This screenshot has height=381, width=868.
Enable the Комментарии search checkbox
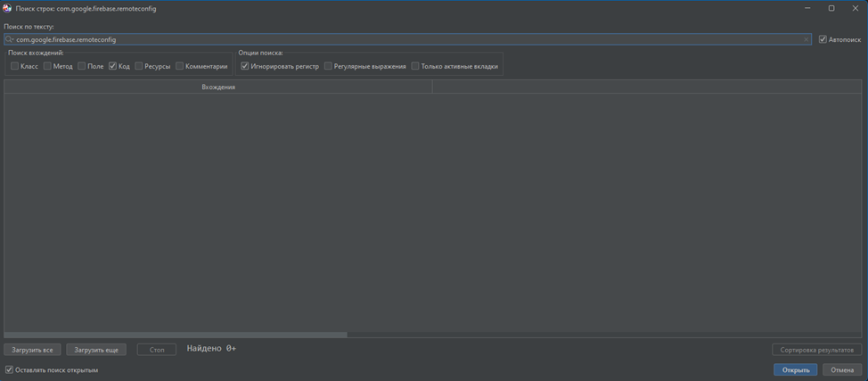coord(180,66)
